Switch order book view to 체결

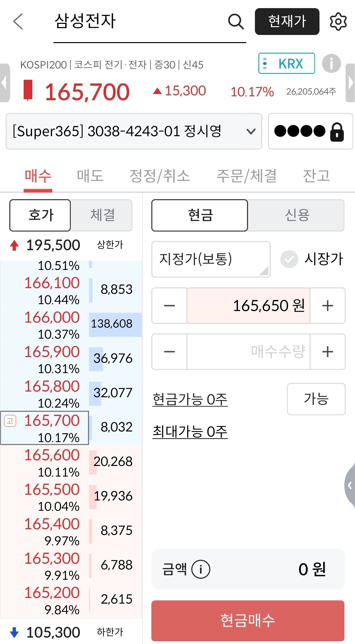102,215
